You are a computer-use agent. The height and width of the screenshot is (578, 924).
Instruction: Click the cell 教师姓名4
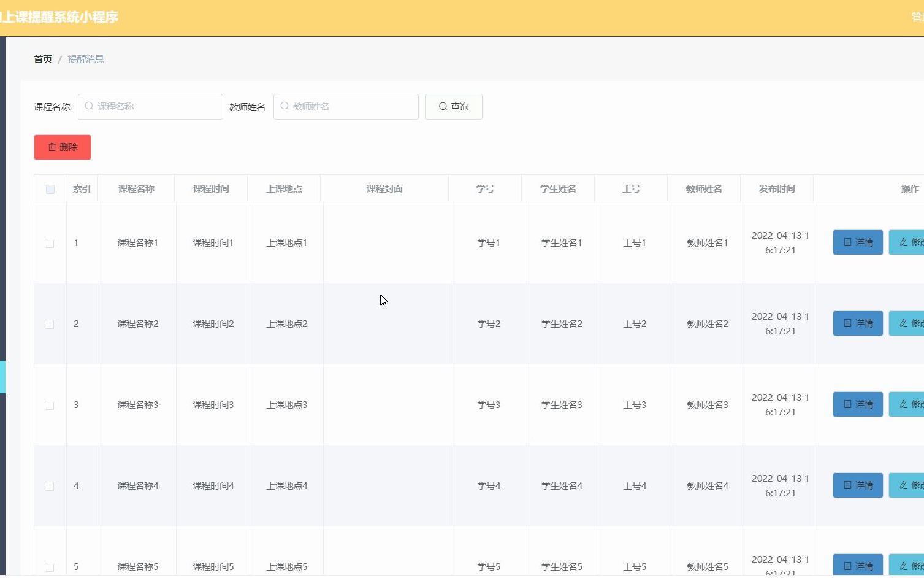(708, 486)
